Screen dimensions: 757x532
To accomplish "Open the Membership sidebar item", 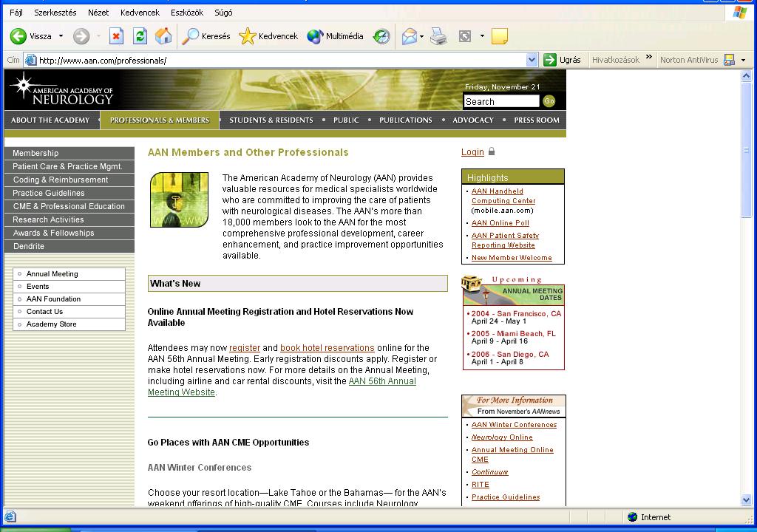I will [69, 153].
